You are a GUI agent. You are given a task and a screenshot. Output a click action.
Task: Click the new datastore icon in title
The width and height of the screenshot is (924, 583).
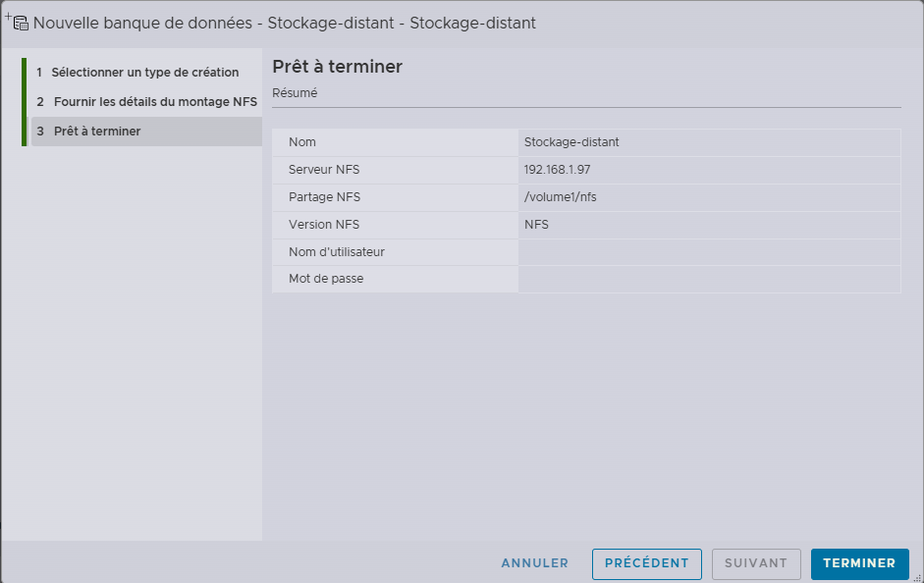[x=17, y=23]
